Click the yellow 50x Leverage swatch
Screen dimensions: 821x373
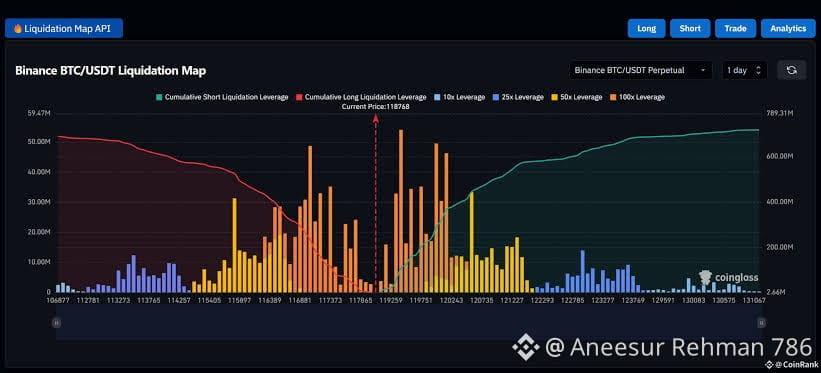click(554, 97)
